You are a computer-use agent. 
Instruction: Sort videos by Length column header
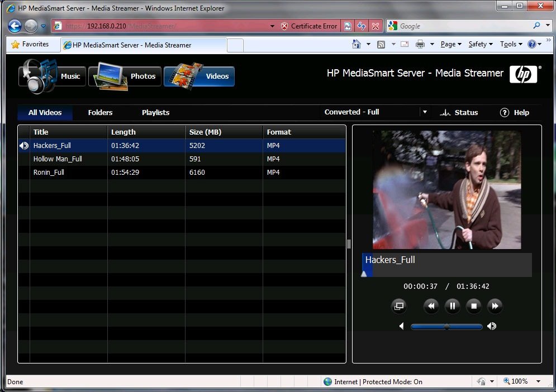pos(146,132)
